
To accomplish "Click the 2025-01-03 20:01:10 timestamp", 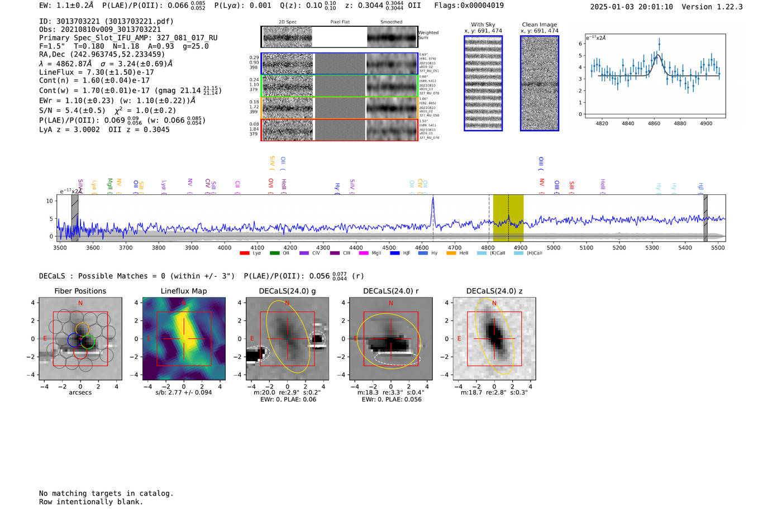I will (x=632, y=7).
